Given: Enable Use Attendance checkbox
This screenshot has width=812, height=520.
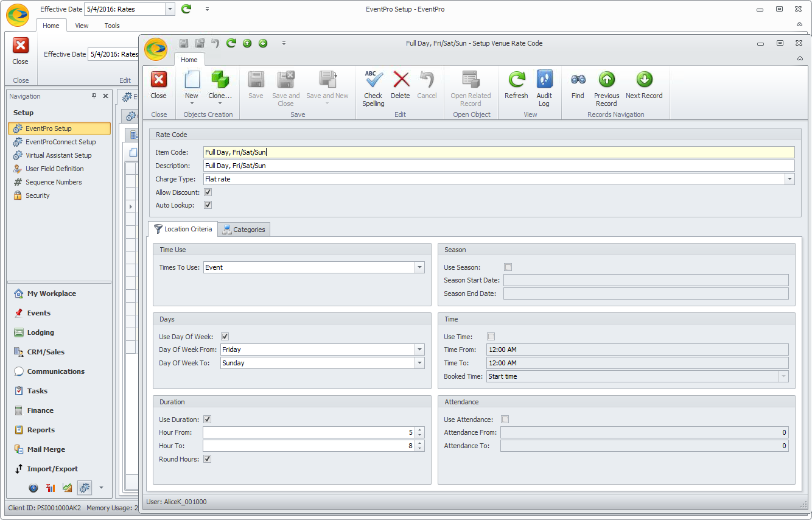Looking at the screenshot, I should point(505,420).
